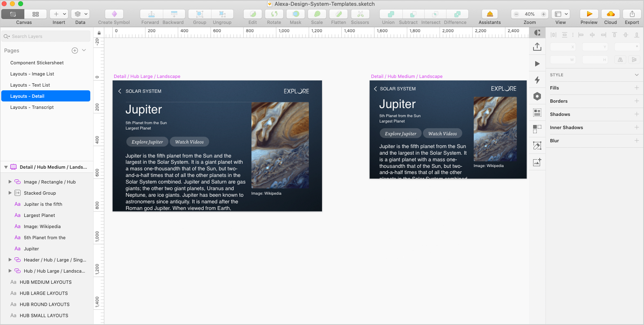This screenshot has height=325, width=644.
Task: Click the Cloud sharing icon
Action: (610, 13)
